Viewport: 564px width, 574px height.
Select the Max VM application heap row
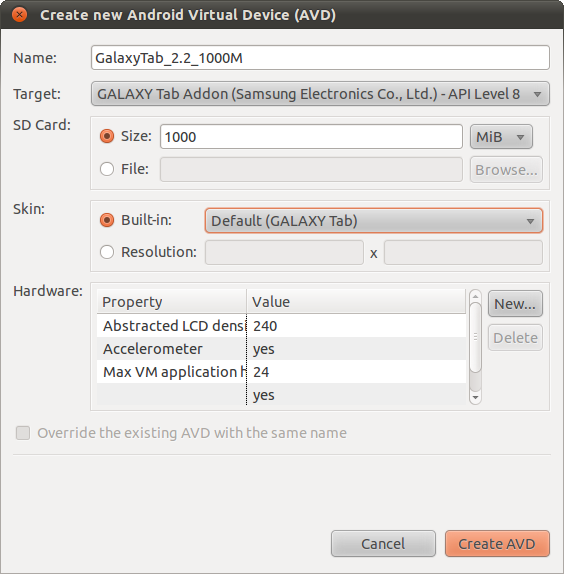281,372
